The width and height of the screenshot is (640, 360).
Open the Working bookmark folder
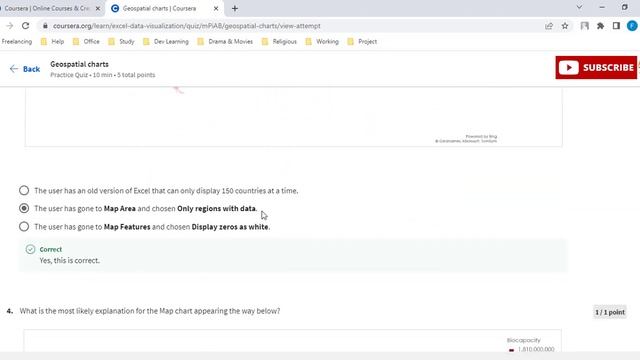(x=322, y=42)
